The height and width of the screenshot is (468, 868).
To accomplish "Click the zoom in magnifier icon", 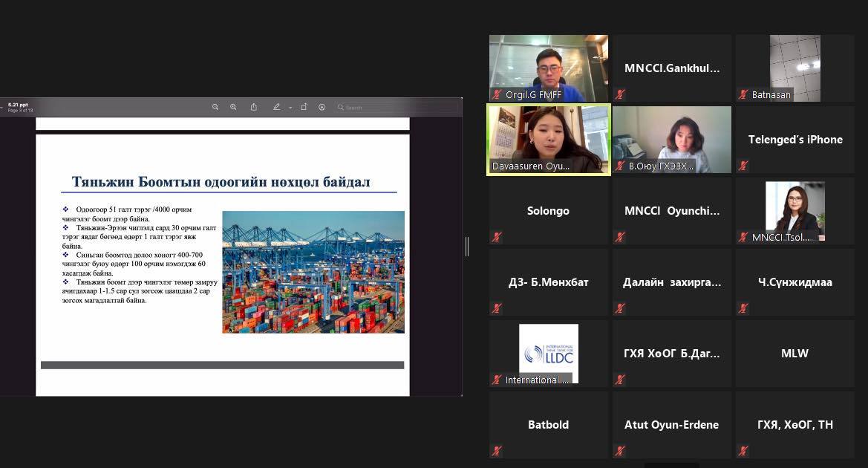I will point(233,107).
